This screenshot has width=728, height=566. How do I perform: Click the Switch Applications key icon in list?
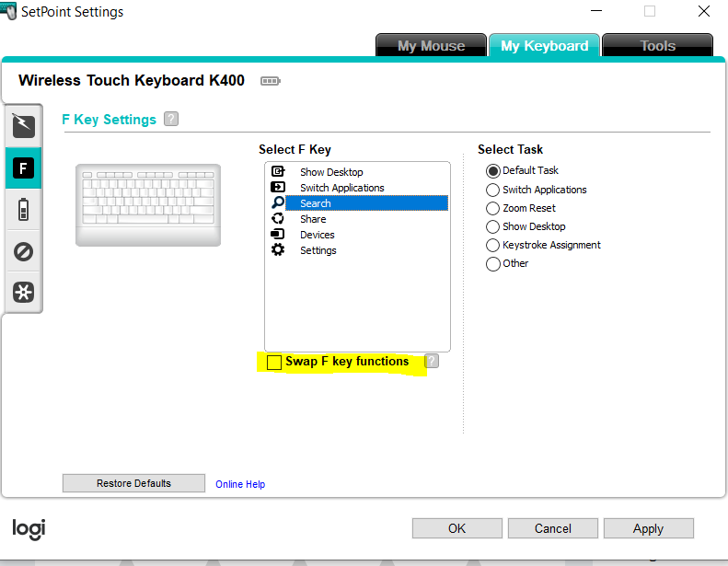(x=278, y=187)
